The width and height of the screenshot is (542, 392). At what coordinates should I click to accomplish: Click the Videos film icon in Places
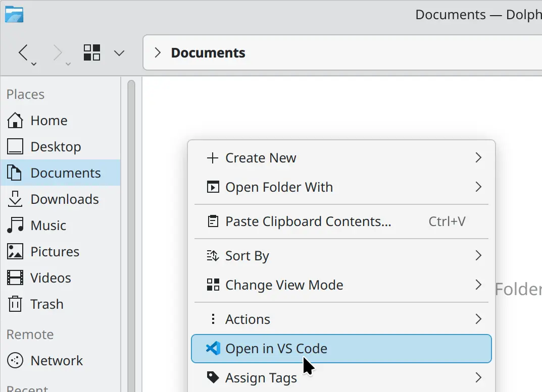15,277
